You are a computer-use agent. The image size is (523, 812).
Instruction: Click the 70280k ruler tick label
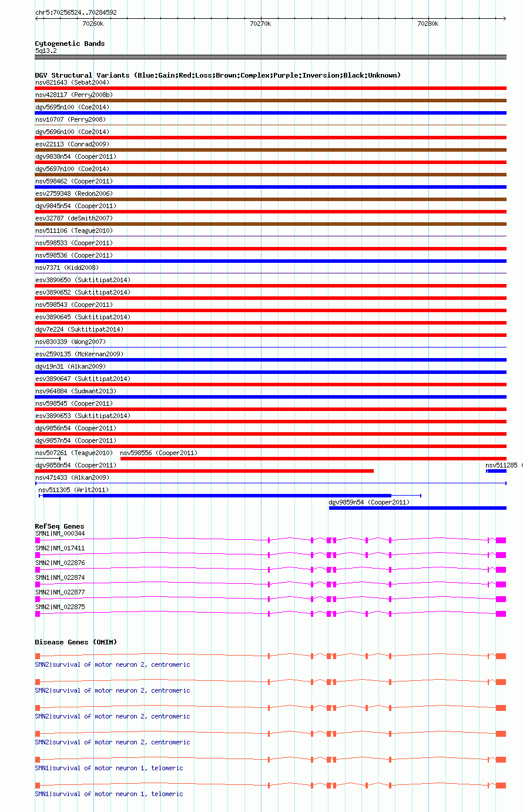click(x=428, y=24)
